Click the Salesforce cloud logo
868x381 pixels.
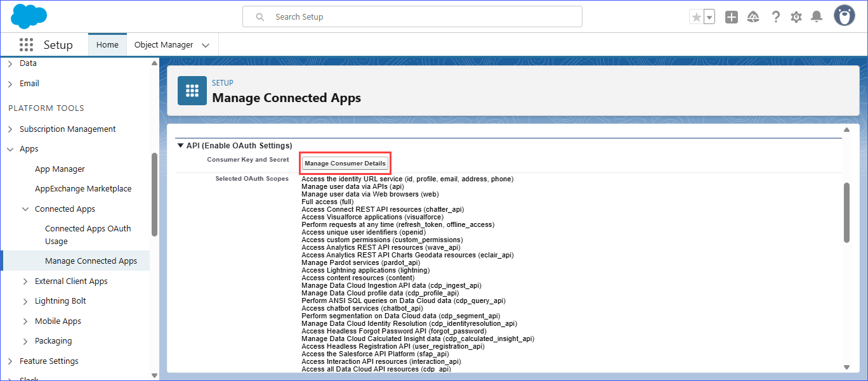pos(29,16)
